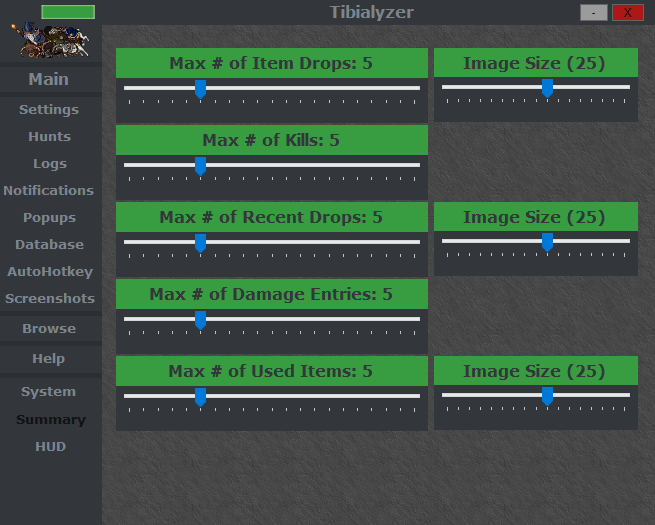The height and width of the screenshot is (525, 655).
Task: Close Tibialyzer with the red X button
Action: [628, 13]
